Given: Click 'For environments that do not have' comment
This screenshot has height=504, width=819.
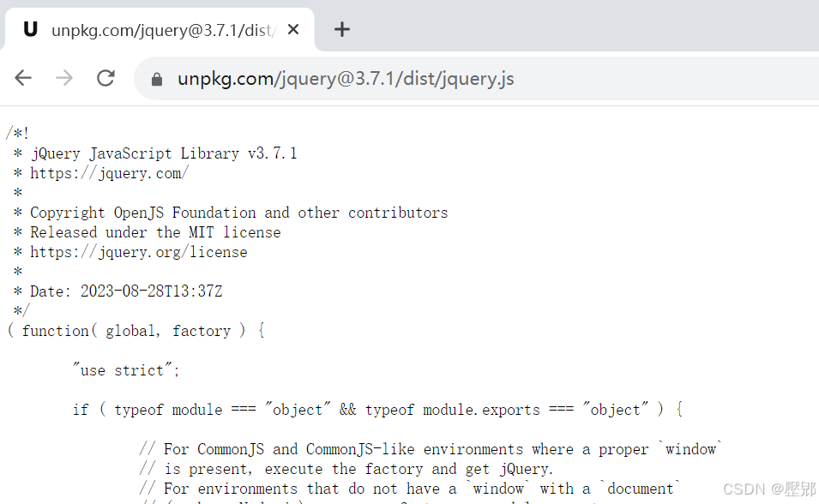Looking at the screenshot, I should click(410, 489).
